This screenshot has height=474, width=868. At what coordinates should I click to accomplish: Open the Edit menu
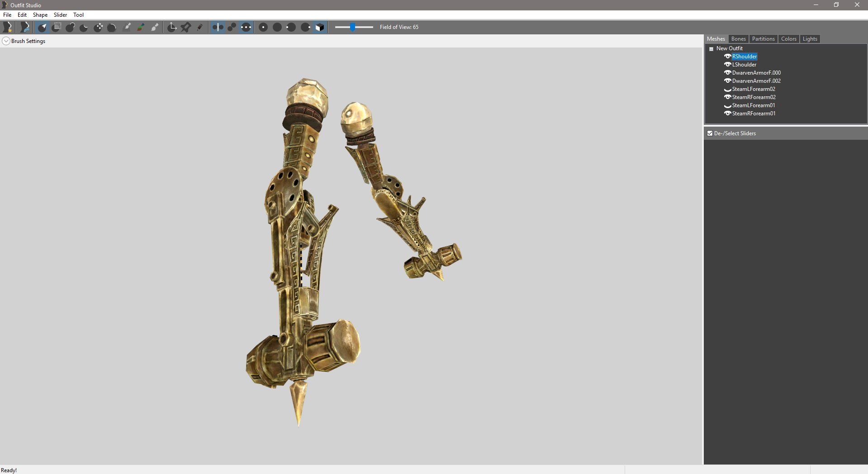pyautogui.click(x=22, y=15)
